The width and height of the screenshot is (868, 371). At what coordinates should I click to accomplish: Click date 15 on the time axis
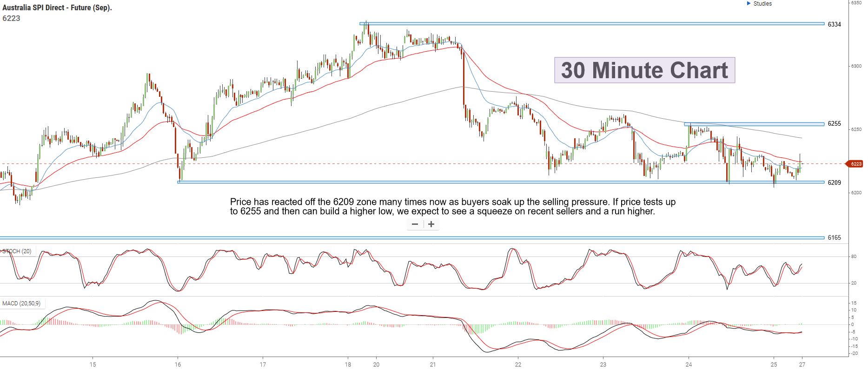(93, 364)
